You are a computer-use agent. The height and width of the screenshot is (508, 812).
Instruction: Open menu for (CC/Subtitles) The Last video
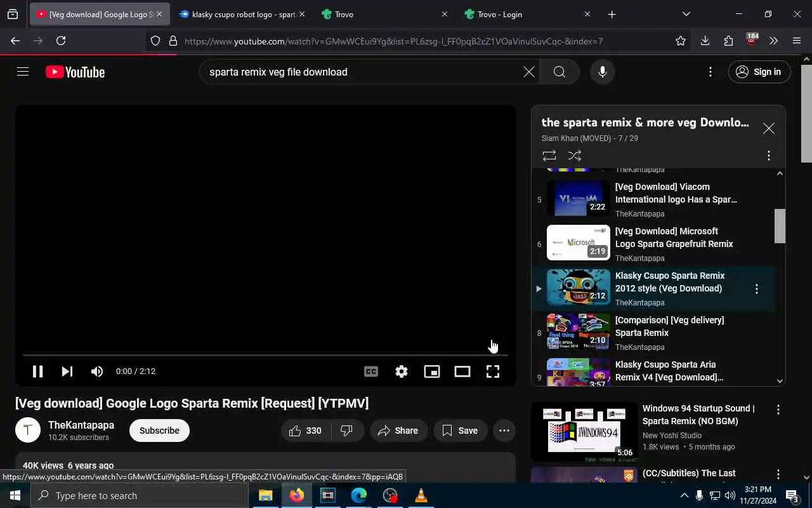tap(778, 475)
